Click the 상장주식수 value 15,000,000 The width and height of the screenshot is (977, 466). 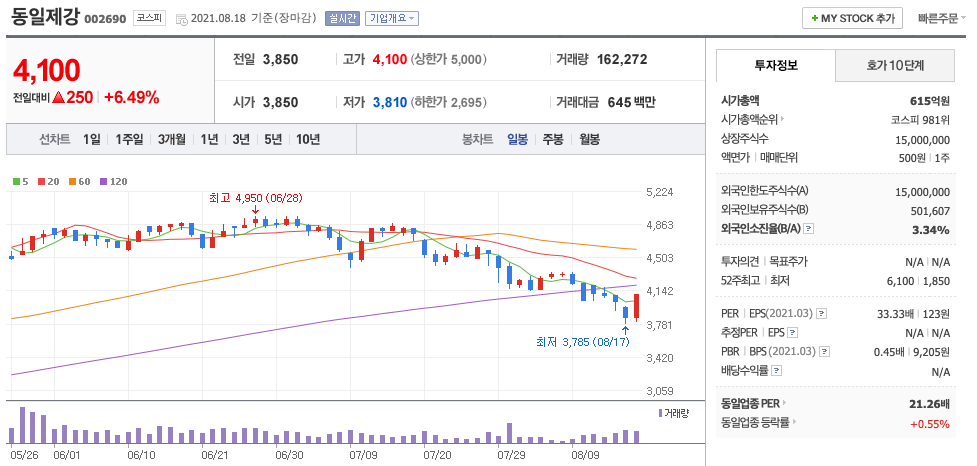point(923,140)
